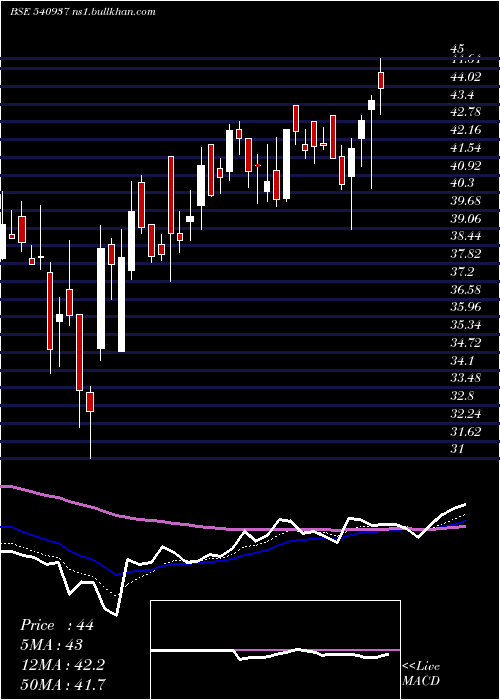Click the 42.16 price axis label

click(x=466, y=130)
